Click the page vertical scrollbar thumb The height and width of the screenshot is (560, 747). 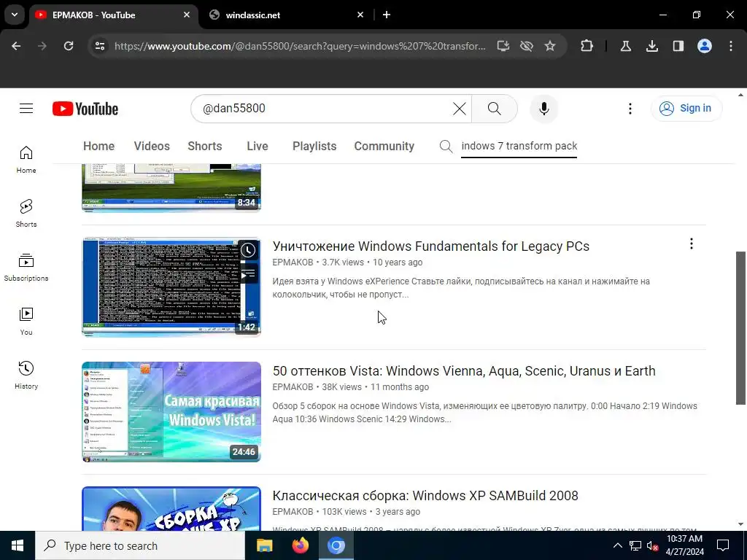coord(741,328)
